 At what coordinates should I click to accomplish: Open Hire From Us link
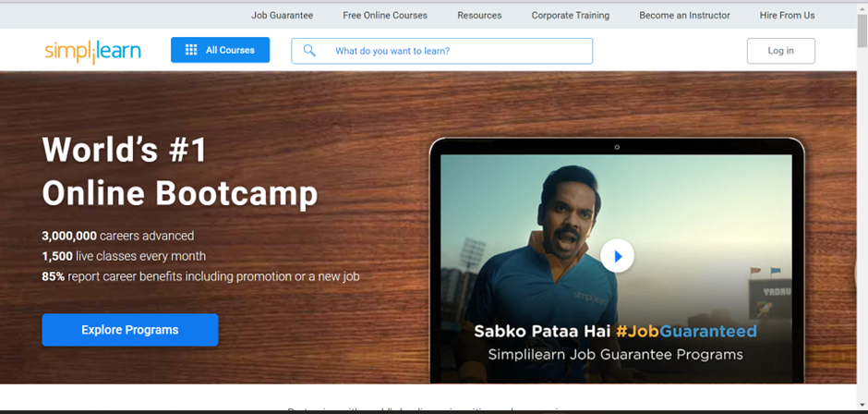click(x=787, y=16)
